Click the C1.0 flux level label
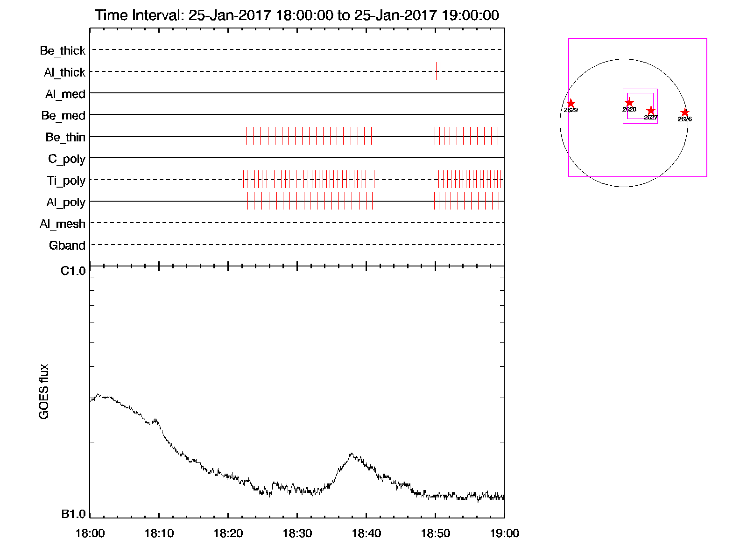747x560 pixels. (73, 271)
